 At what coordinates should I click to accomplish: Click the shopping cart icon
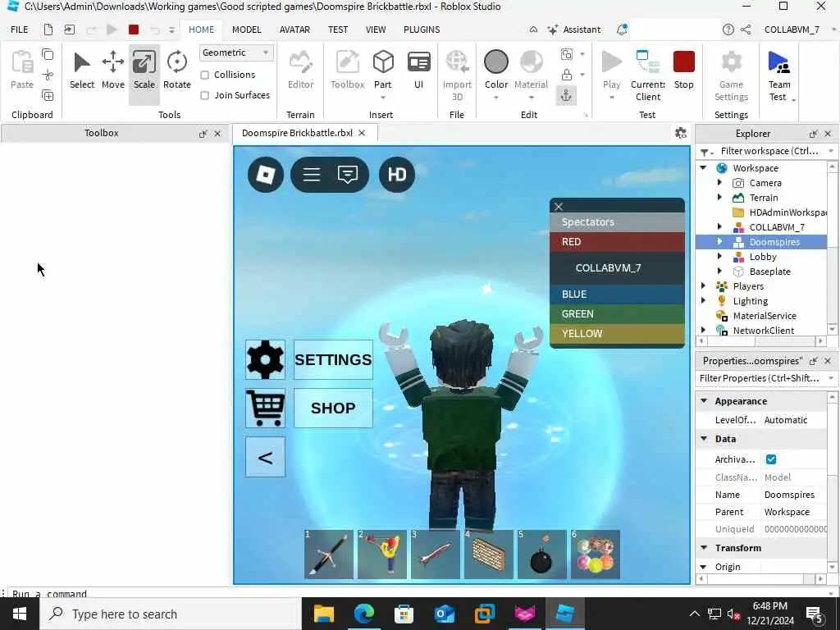tap(265, 408)
